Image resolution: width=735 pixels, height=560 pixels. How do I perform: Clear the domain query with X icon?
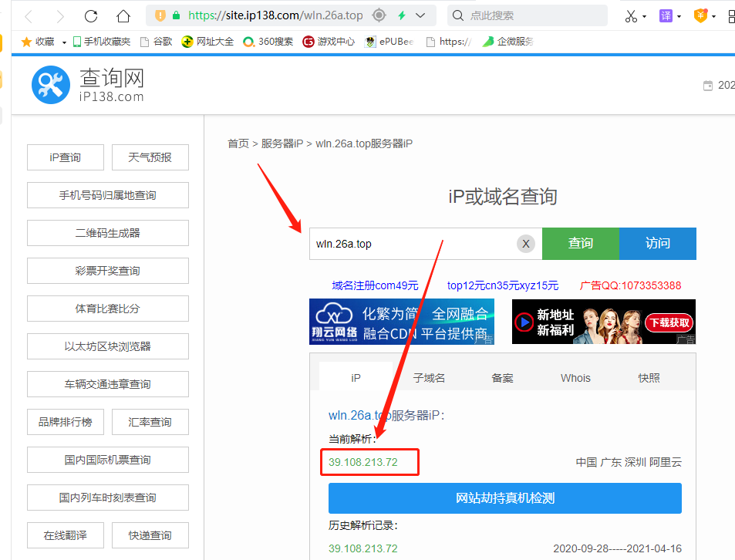point(525,244)
